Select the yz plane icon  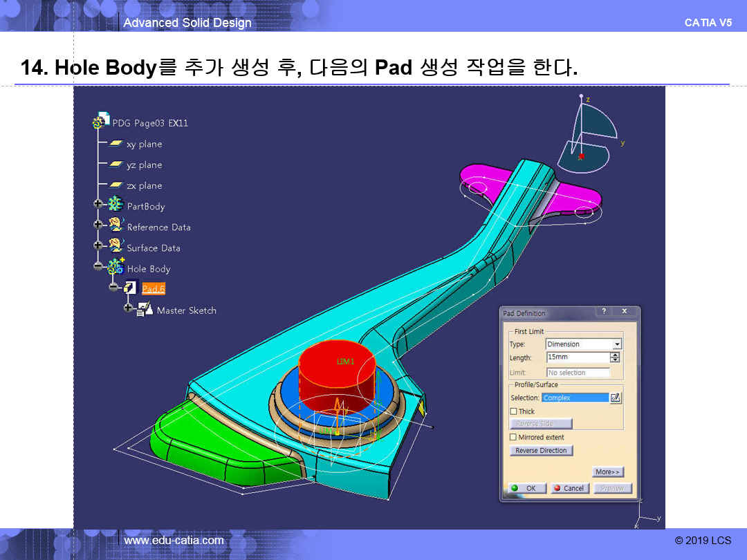(116, 165)
